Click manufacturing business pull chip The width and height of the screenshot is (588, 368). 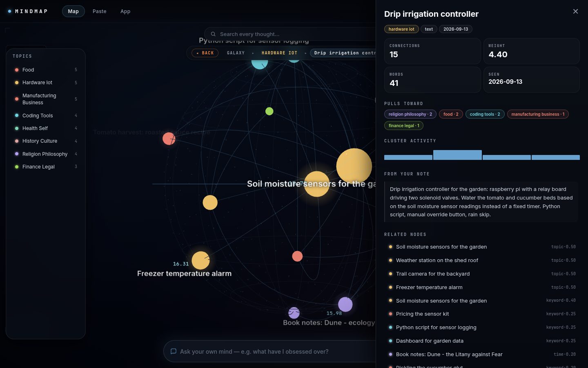[538, 114]
